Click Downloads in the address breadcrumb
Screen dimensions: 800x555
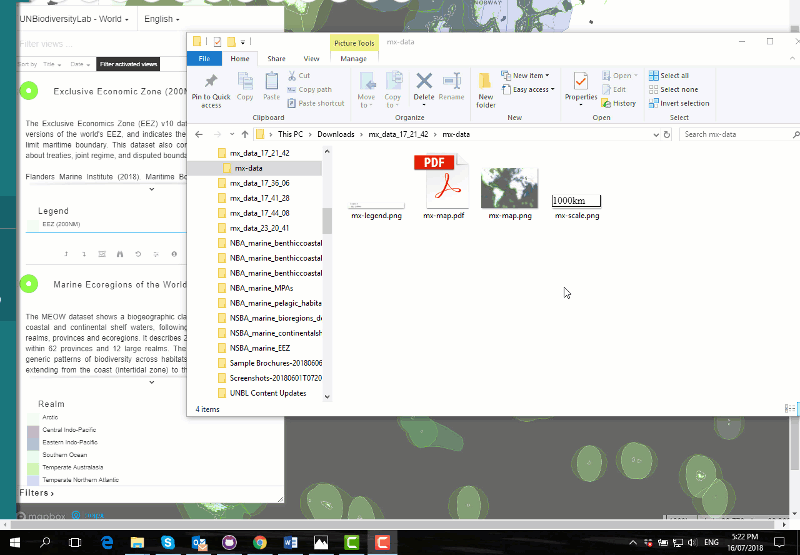(x=336, y=134)
